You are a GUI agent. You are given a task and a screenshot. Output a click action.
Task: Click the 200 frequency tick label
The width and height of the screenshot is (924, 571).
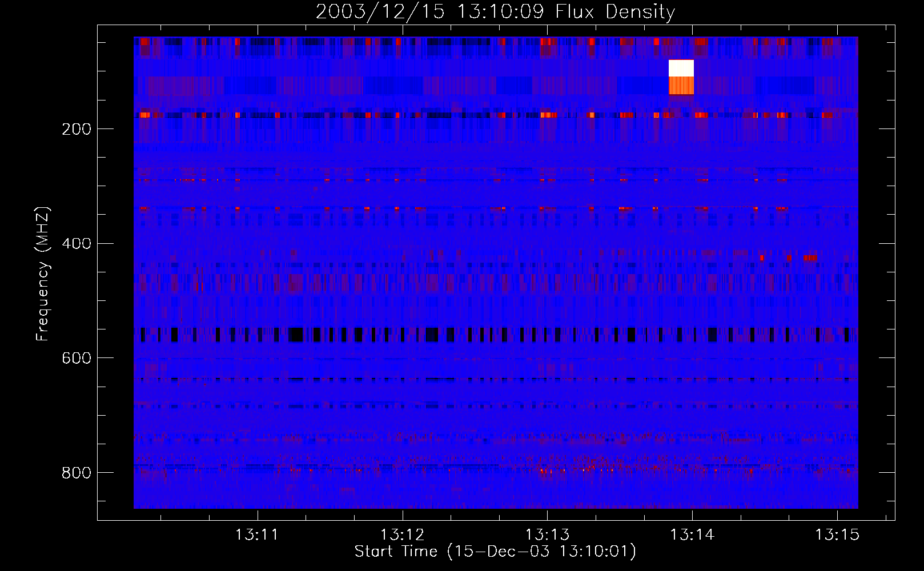tap(77, 129)
